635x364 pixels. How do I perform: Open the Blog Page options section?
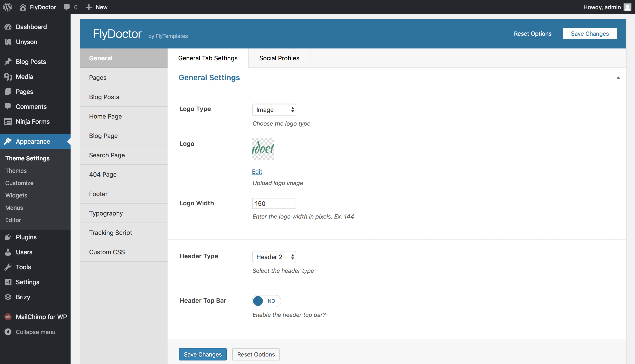coord(124,136)
